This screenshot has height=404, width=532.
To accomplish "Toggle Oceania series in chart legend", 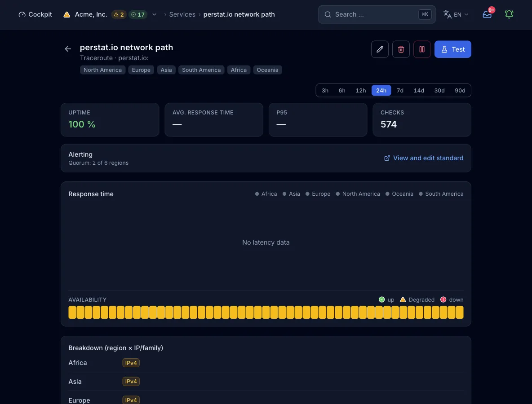I will 399,194.
